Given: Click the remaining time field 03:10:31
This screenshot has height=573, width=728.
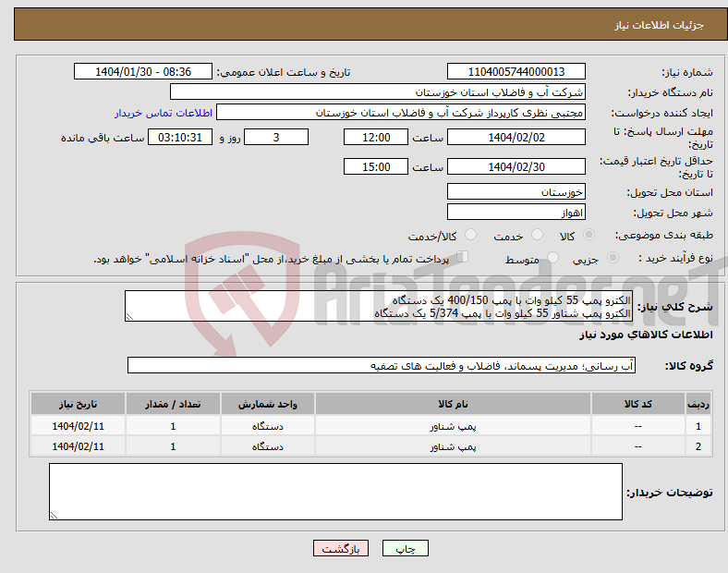Looking at the screenshot, I should pyautogui.click(x=180, y=137).
